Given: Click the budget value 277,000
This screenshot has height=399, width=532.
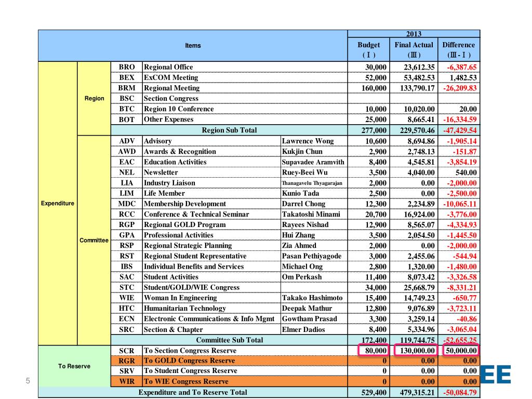Looking at the screenshot, I should pyautogui.click(x=369, y=130).
